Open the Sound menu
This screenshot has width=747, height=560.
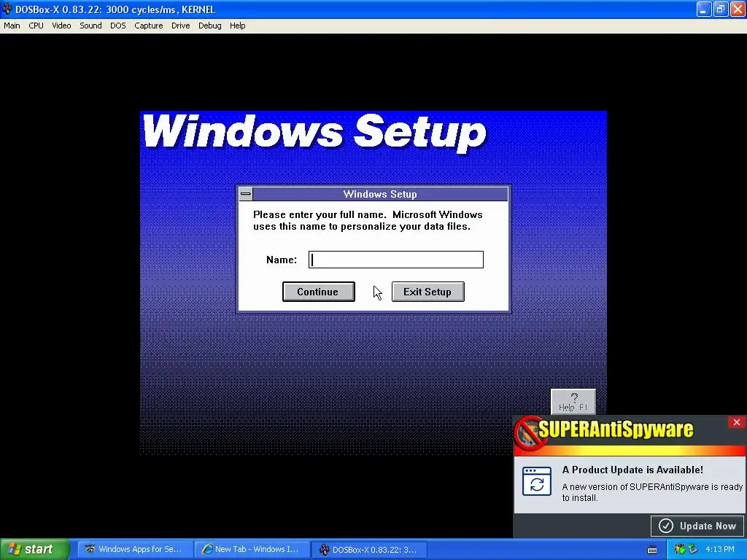tap(90, 26)
